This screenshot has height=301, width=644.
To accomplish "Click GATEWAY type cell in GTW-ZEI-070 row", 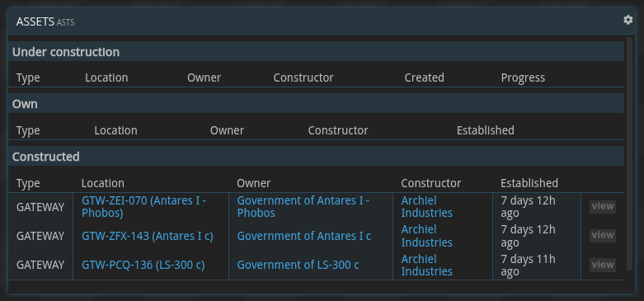I will (x=40, y=207).
